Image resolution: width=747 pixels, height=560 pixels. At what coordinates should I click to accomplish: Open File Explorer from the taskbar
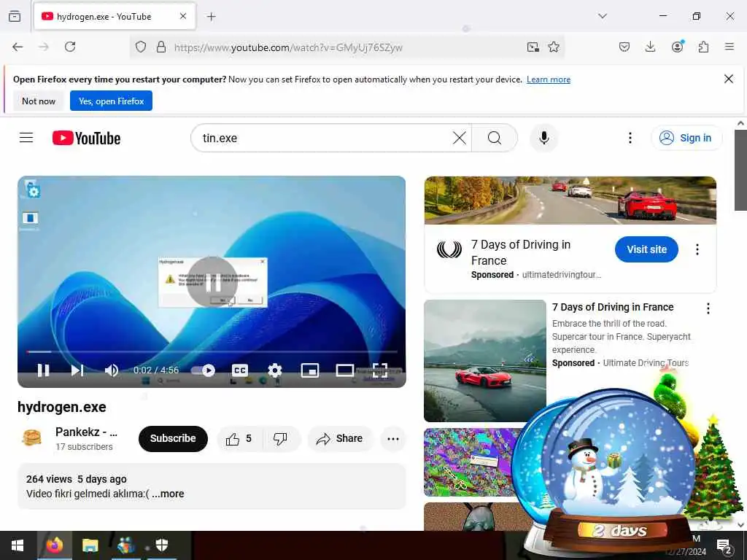90,545
